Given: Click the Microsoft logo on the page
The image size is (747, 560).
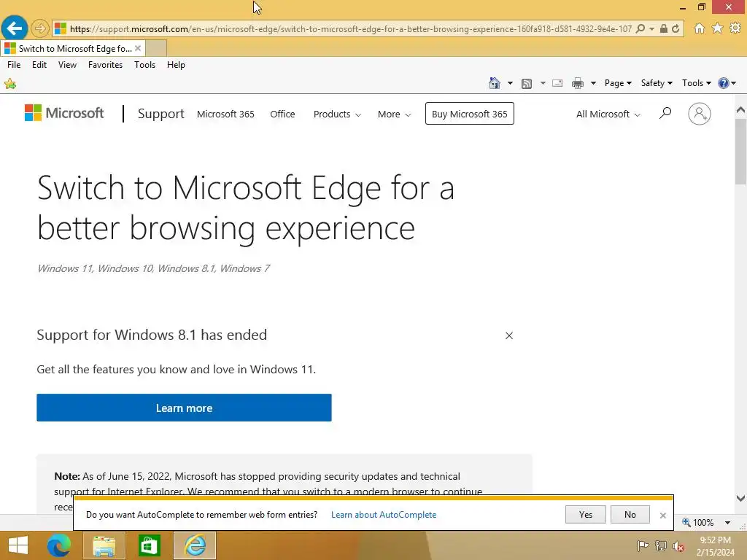Looking at the screenshot, I should point(64,113).
